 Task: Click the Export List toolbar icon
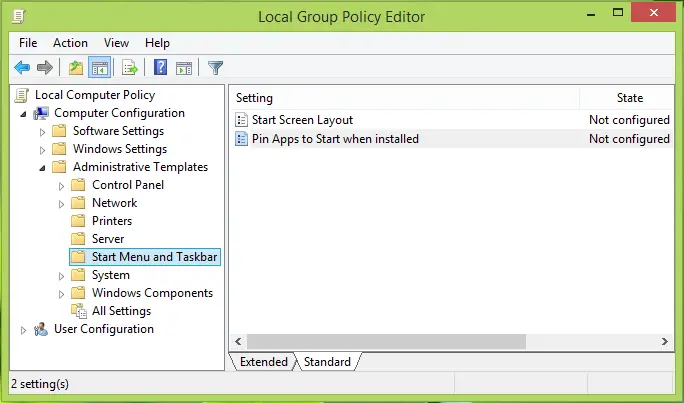[130, 68]
